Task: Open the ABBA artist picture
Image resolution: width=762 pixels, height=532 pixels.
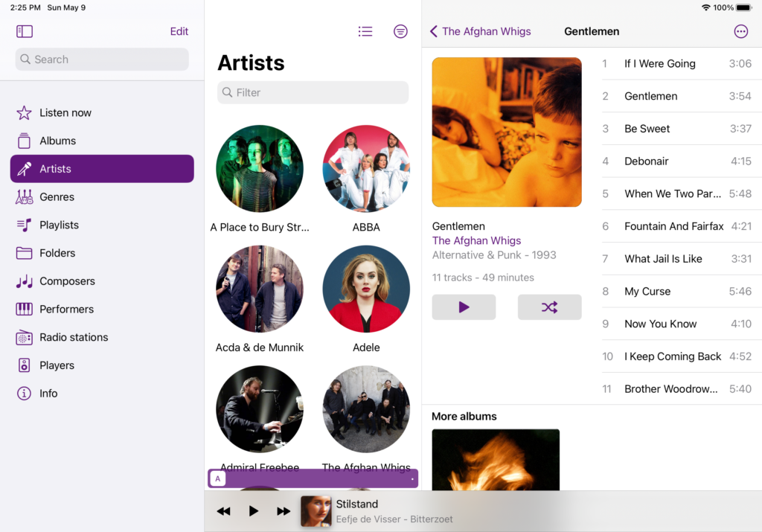Action: pyautogui.click(x=366, y=169)
